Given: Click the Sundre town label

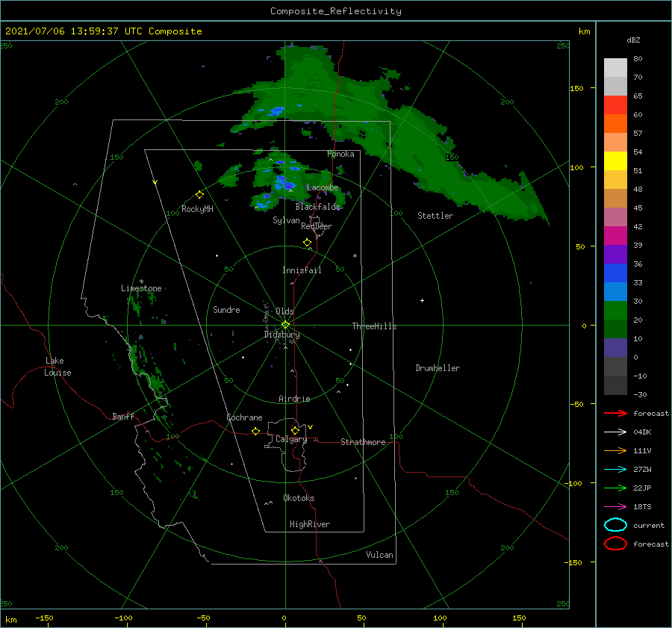Looking at the screenshot, I should (x=226, y=310).
